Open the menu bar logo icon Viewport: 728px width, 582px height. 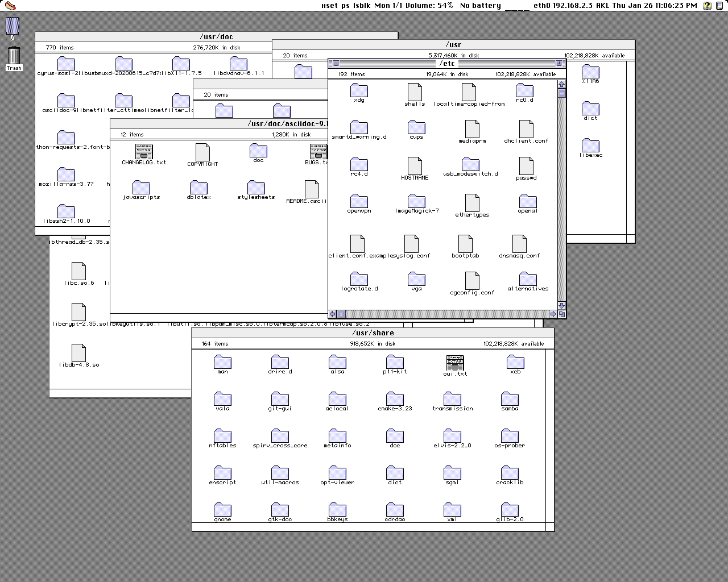tap(10, 6)
